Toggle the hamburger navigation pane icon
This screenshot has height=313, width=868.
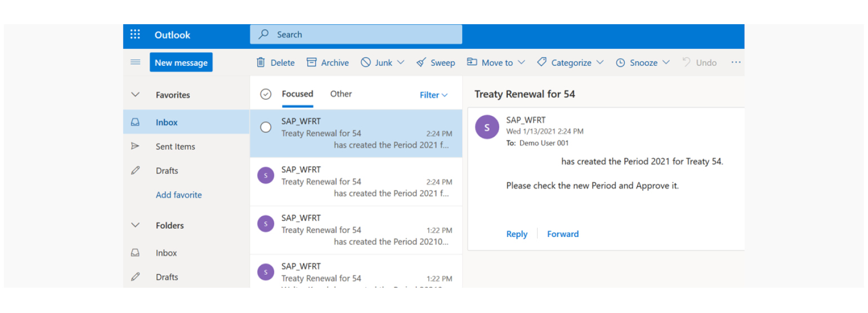coord(135,62)
